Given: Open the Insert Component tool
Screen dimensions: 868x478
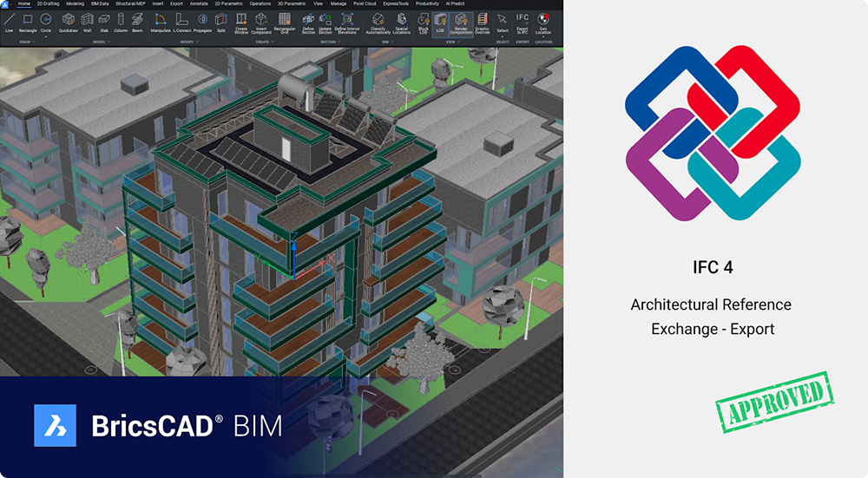Looking at the screenshot, I should coord(261,23).
